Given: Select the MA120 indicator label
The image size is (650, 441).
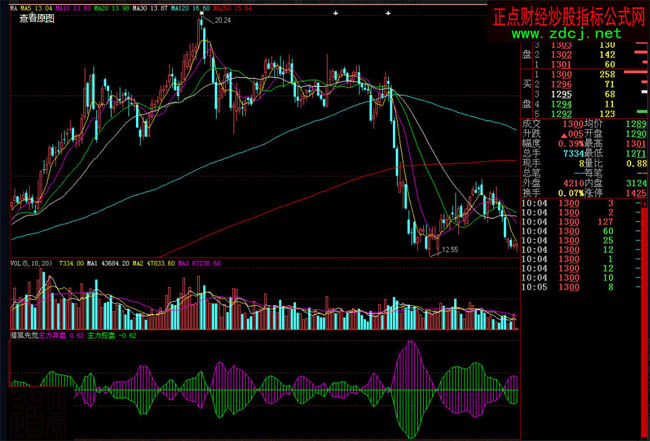Looking at the screenshot, I should [191, 7].
